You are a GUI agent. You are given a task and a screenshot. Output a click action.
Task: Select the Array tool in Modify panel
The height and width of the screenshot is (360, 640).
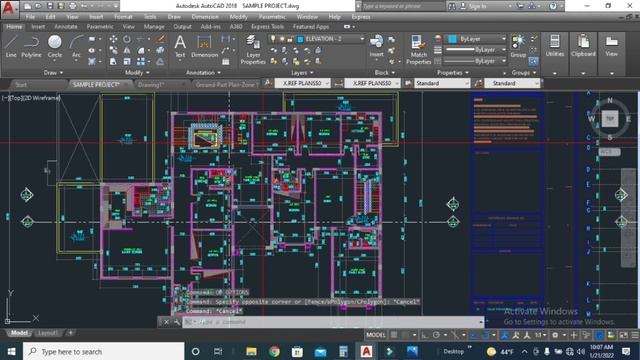coord(141,62)
